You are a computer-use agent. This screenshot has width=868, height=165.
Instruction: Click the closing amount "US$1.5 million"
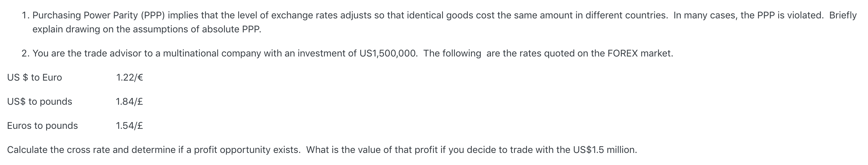(x=605, y=150)
